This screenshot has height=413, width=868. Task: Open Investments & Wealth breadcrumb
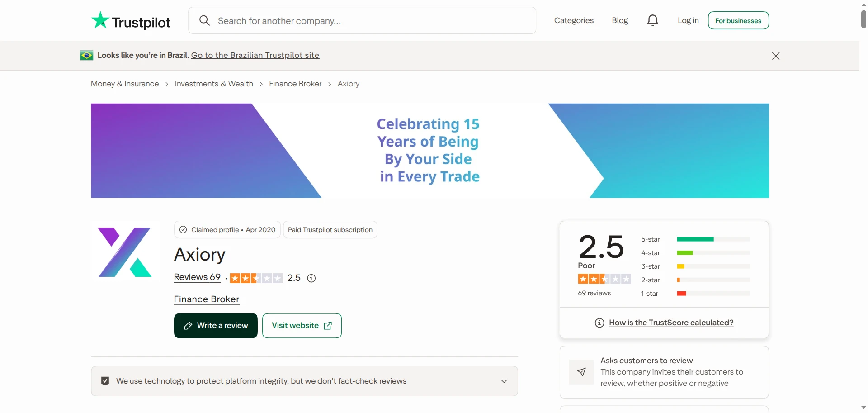(214, 84)
